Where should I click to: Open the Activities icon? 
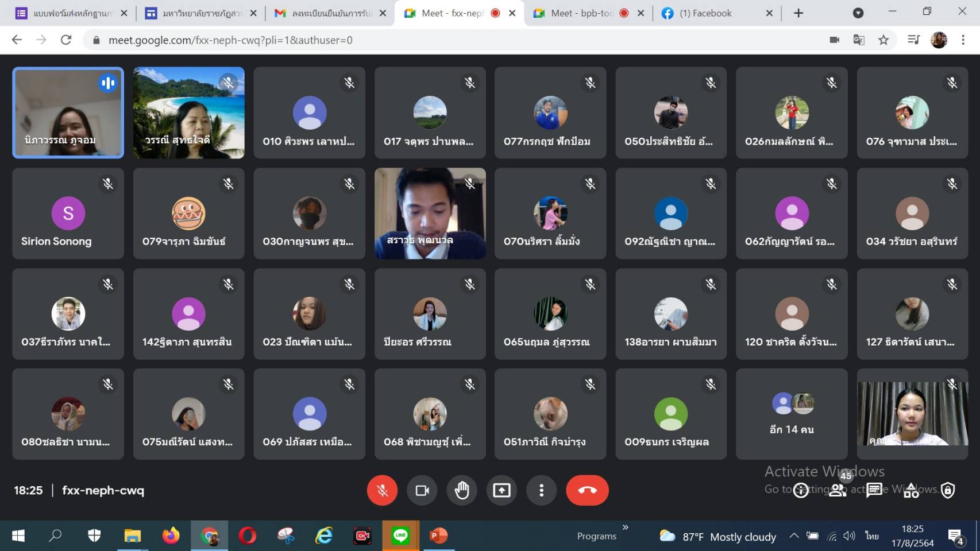[x=911, y=490]
